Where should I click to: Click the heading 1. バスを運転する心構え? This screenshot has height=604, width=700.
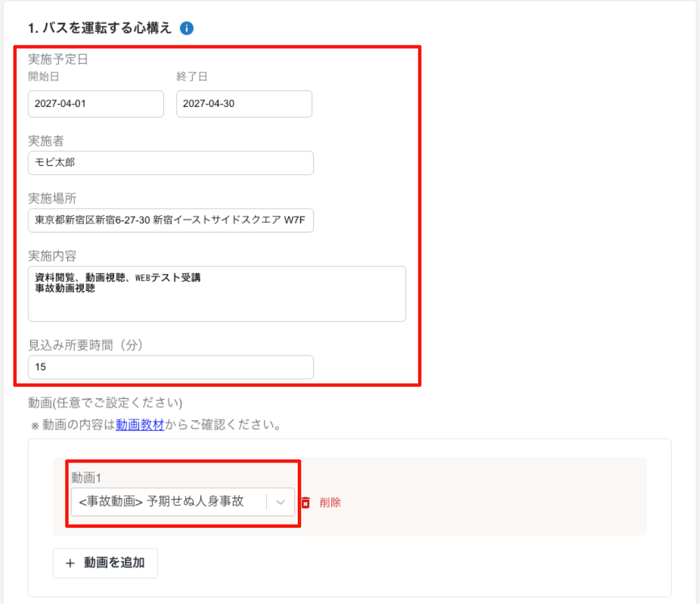(99, 29)
